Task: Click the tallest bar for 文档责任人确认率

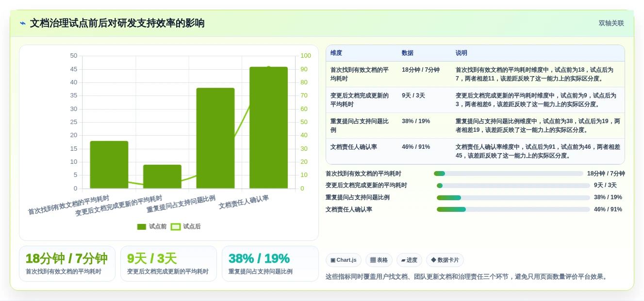Action: [269, 127]
